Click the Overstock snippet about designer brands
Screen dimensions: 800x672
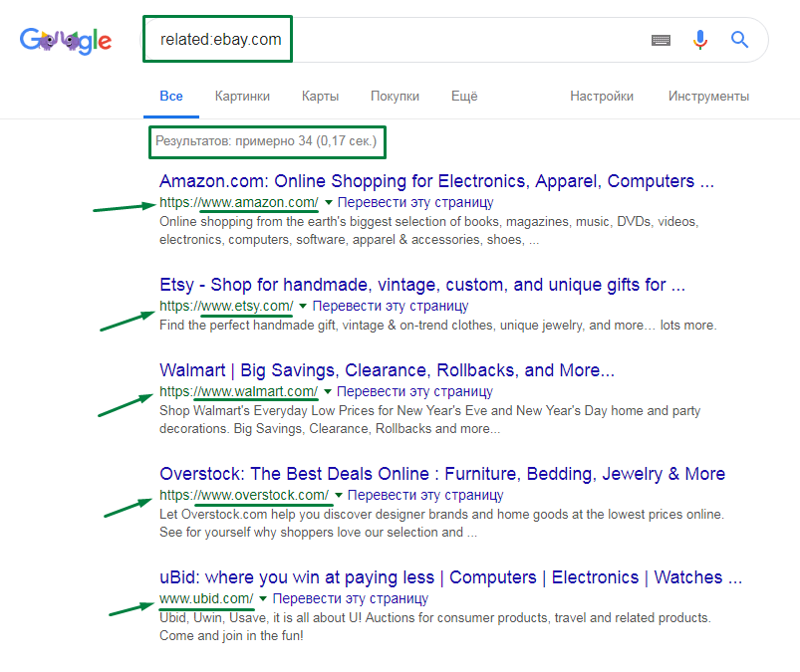(x=441, y=523)
